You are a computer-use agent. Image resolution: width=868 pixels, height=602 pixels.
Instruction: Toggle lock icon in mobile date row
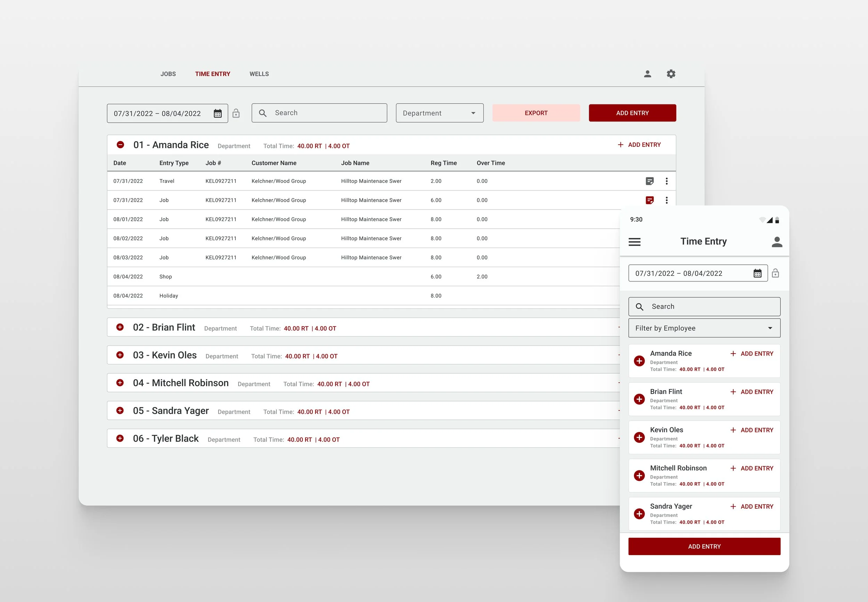pos(775,273)
